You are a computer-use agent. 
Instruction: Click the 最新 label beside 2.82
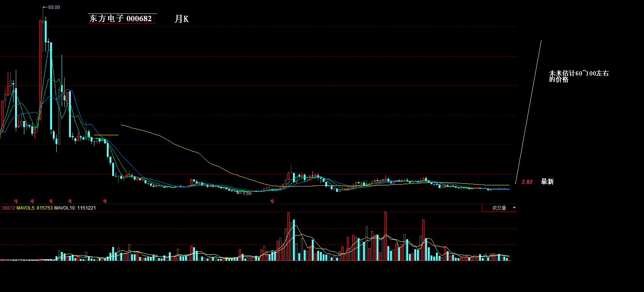pos(547,181)
